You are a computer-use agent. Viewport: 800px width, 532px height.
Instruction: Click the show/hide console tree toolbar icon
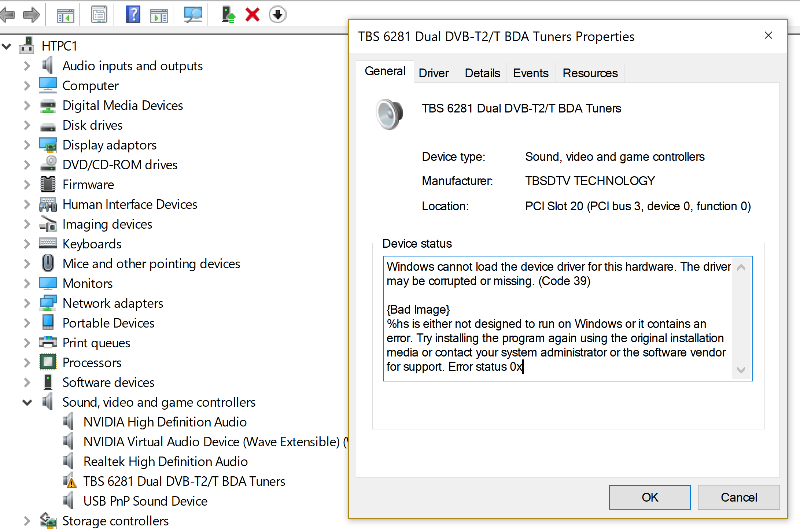click(65, 15)
